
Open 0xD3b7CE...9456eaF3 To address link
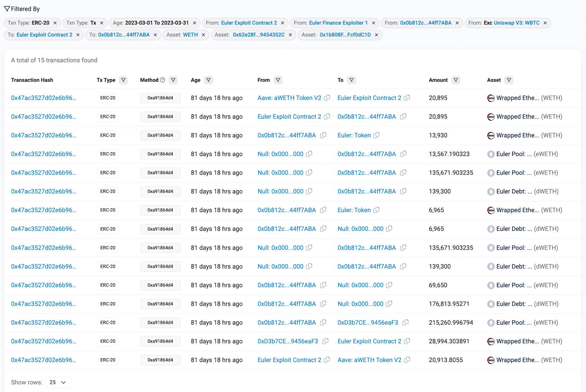tap(368, 322)
